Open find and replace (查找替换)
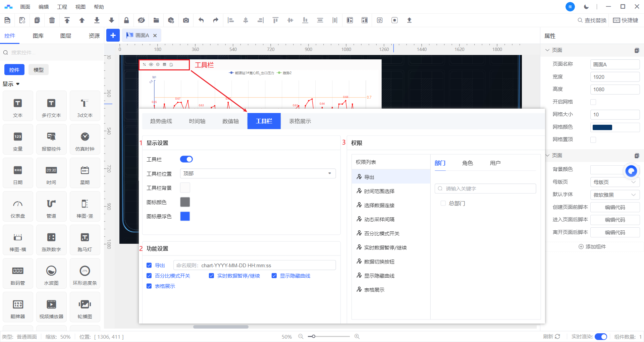This screenshot has height=342, width=644. [x=592, y=20]
